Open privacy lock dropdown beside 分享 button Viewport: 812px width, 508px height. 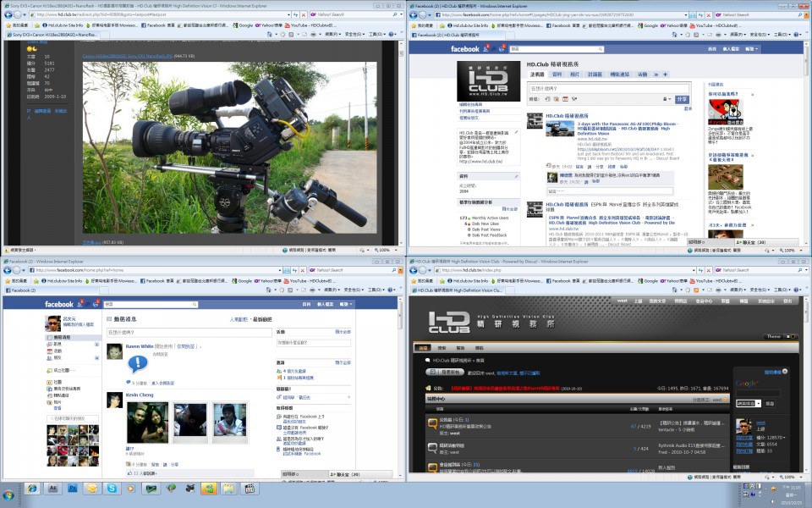pyautogui.click(x=667, y=99)
